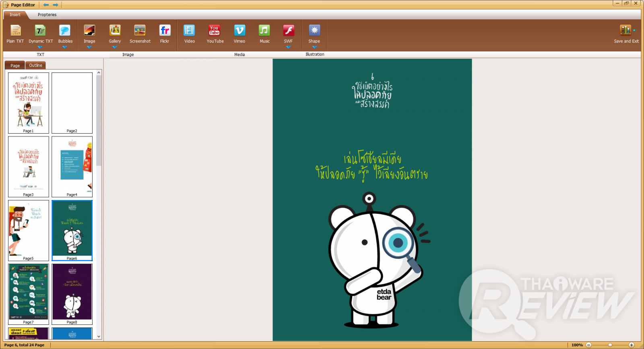This screenshot has width=644, height=349.
Task: Expand the Shape dropdown arrow
Action: click(314, 47)
